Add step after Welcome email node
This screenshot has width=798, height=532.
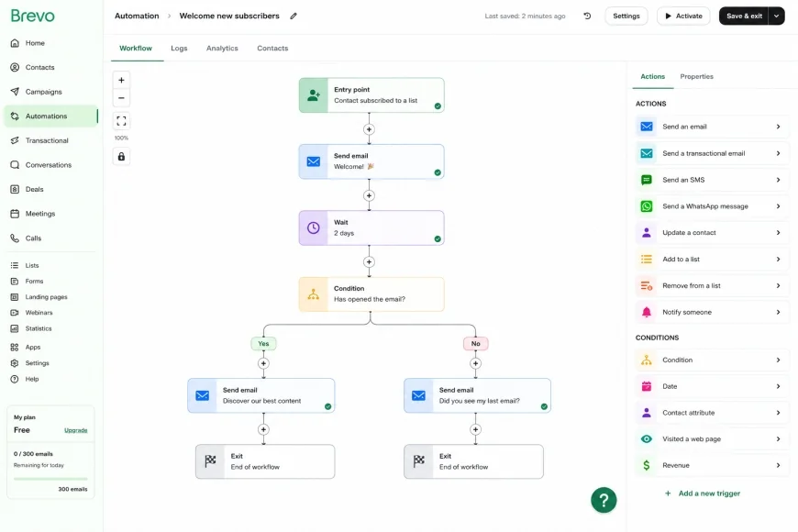[x=369, y=195]
